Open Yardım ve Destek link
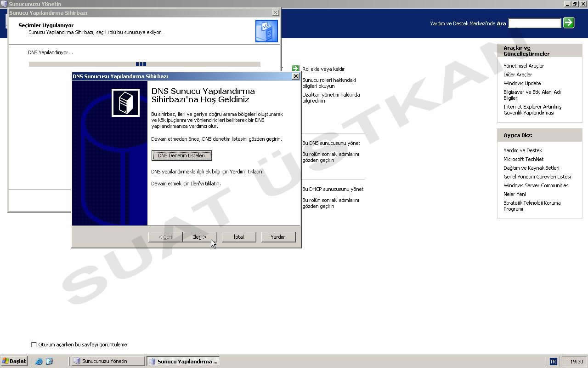This screenshot has width=588, height=368. tap(523, 150)
